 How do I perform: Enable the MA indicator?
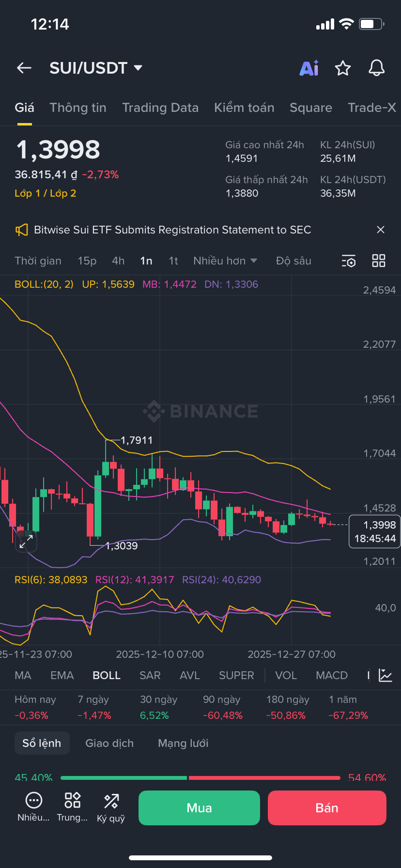tap(23, 675)
